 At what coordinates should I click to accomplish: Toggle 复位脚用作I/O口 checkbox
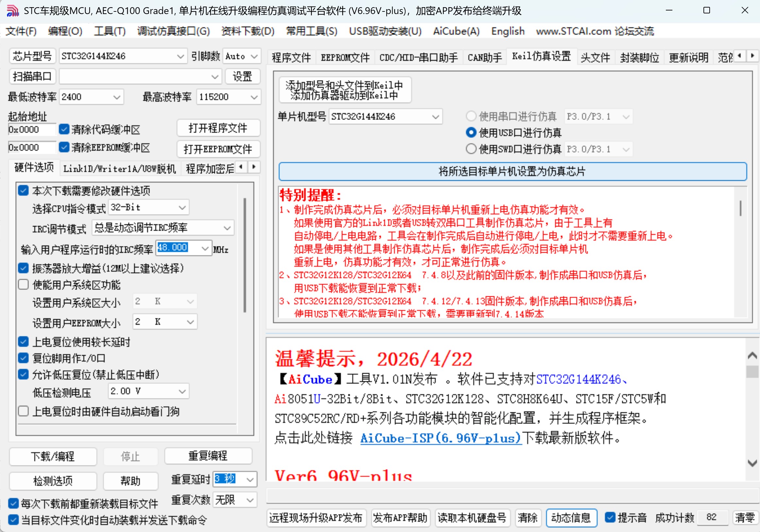pos(23,357)
